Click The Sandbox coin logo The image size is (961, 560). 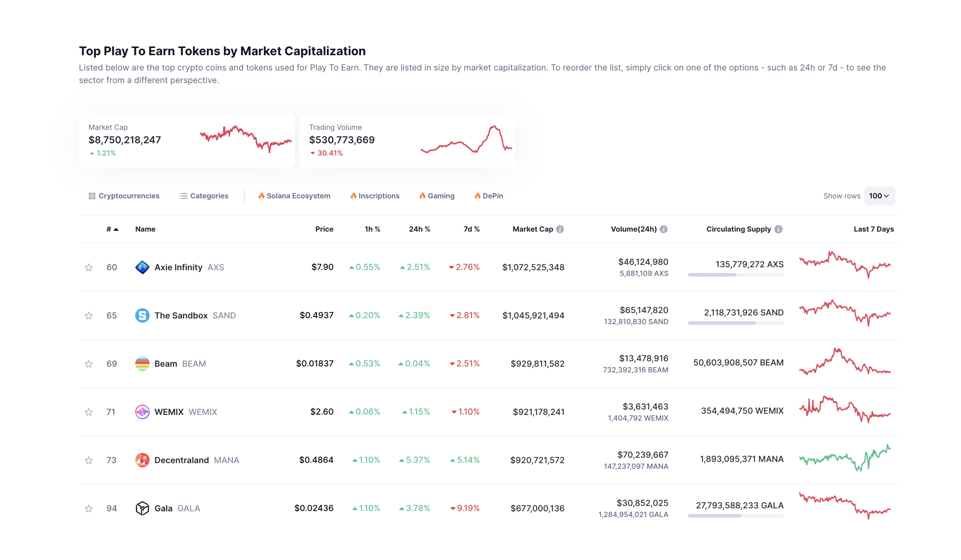142,315
